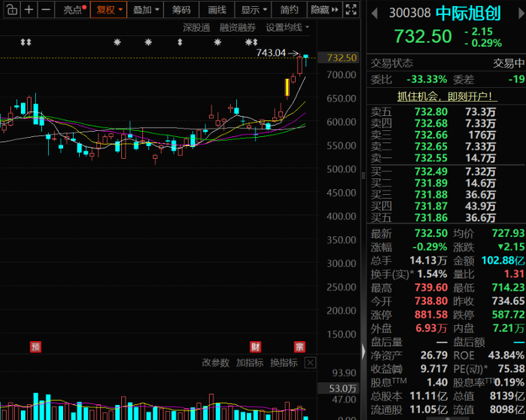Collapse the quote panel using the side triangle
The image size is (526, 420).
point(363,352)
